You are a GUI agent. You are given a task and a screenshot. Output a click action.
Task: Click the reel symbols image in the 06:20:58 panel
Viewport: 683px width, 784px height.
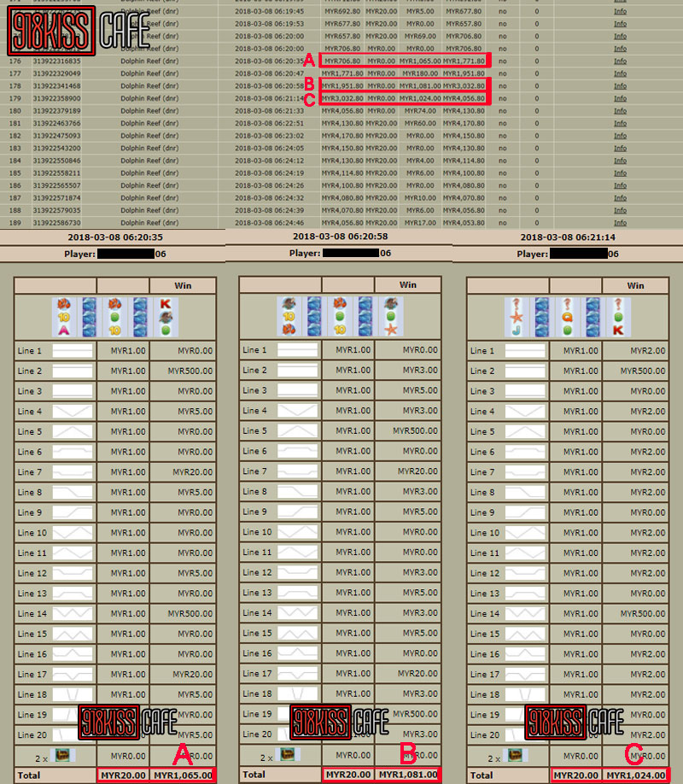click(340, 316)
